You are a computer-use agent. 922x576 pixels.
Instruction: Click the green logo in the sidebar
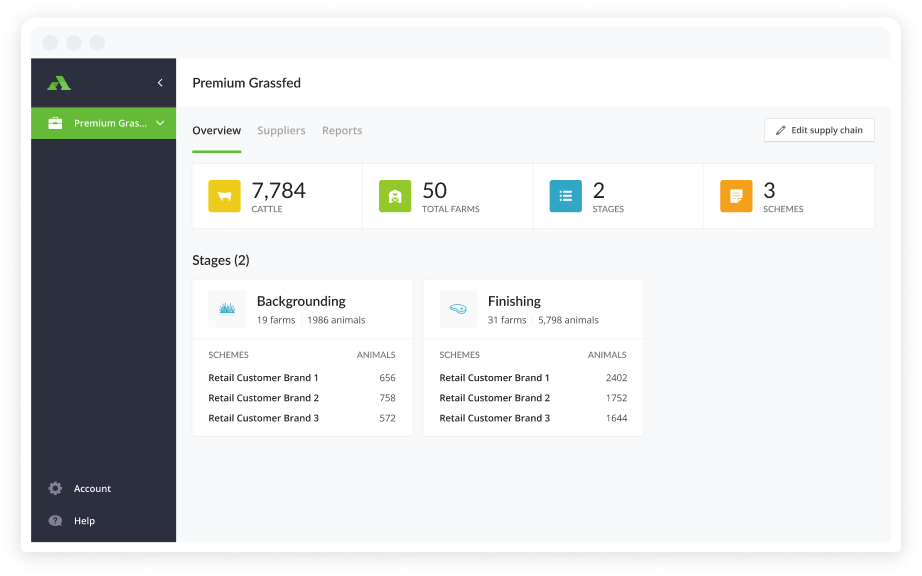[59, 83]
